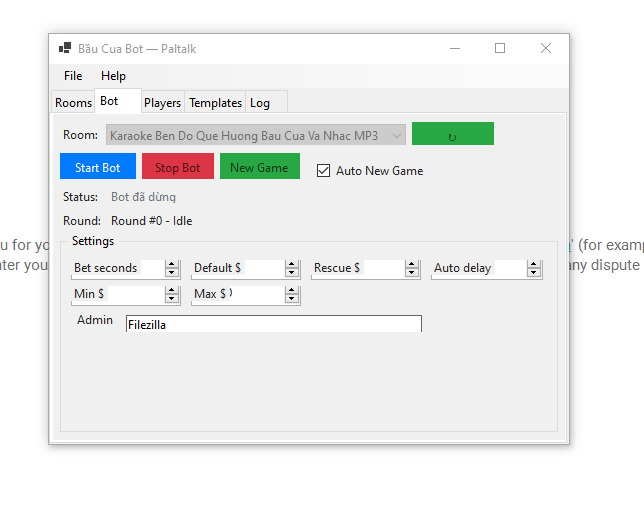Close the Bầu Cua Bot window
Viewport: 644px width, 505px height.
[x=546, y=48]
